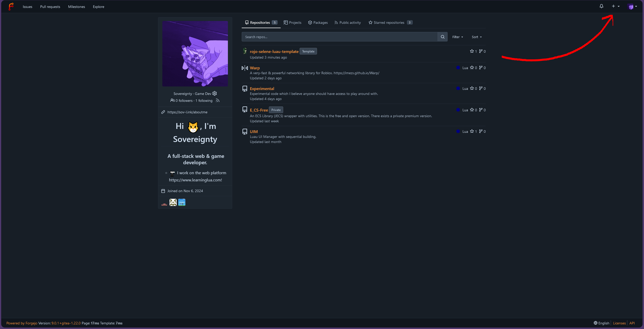
Task: Click the Warp repository avatar icon
Action: (x=245, y=68)
